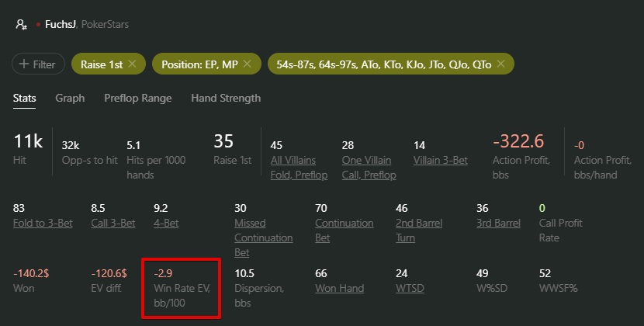Viewport: 644px width, 326px height.
Task: Remove the hand range filter chip
Action: pos(500,64)
